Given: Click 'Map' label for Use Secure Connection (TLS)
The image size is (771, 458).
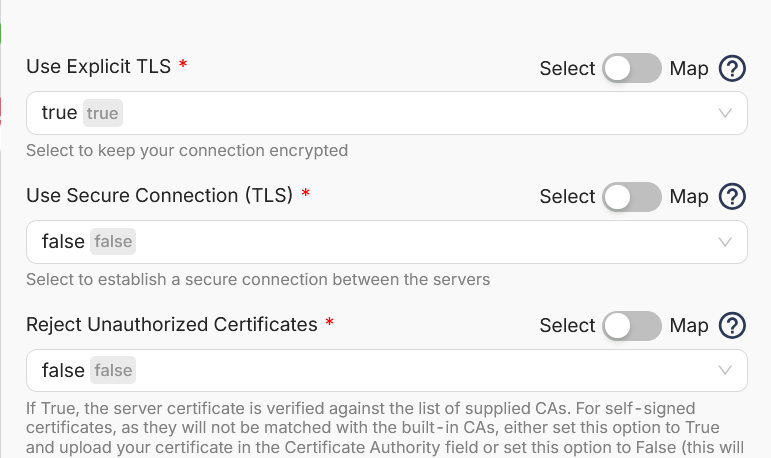Looking at the screenshot, I should (689, 197).
